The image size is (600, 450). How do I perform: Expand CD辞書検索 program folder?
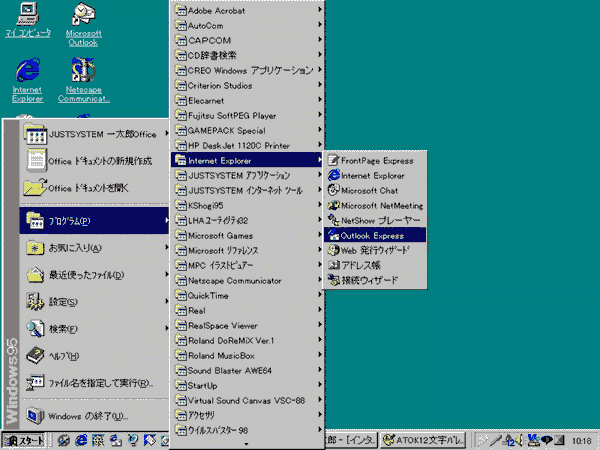(x=247, y=55)
